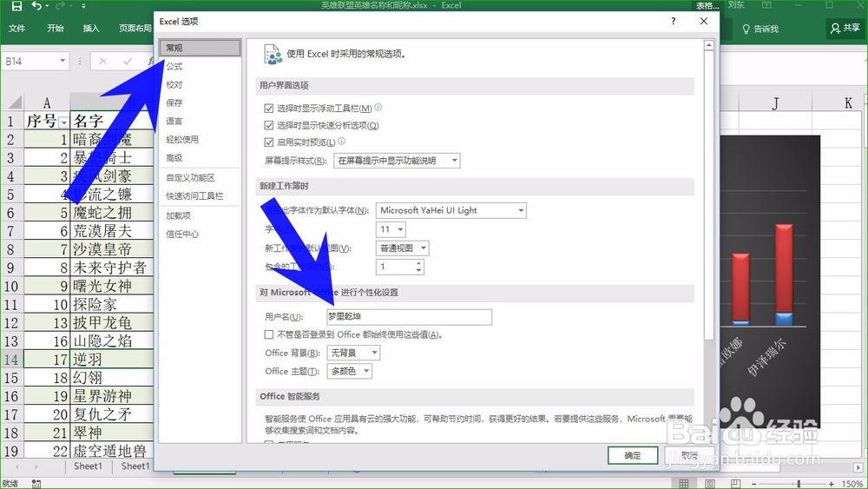
Task: Click info icon beside 浮动工具栏 option
Action: tap(378, 107)
